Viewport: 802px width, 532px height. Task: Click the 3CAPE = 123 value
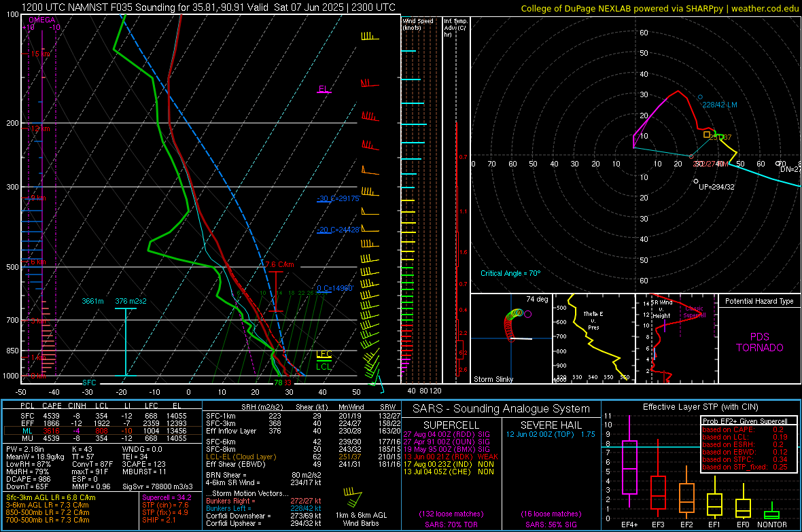(143, 465)
